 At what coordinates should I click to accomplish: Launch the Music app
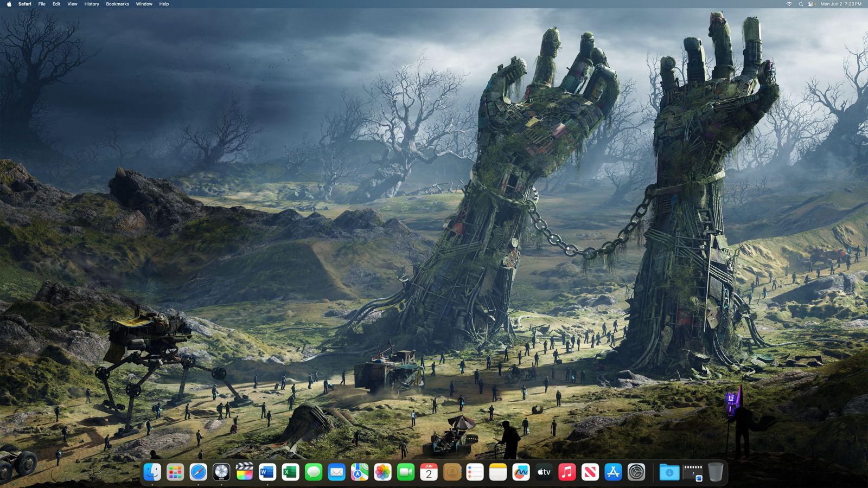tap(567, 472)
